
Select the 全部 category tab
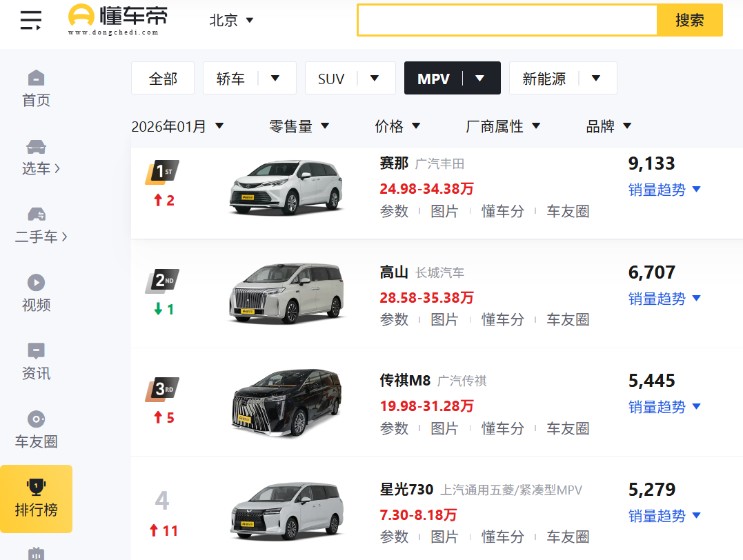163,79
